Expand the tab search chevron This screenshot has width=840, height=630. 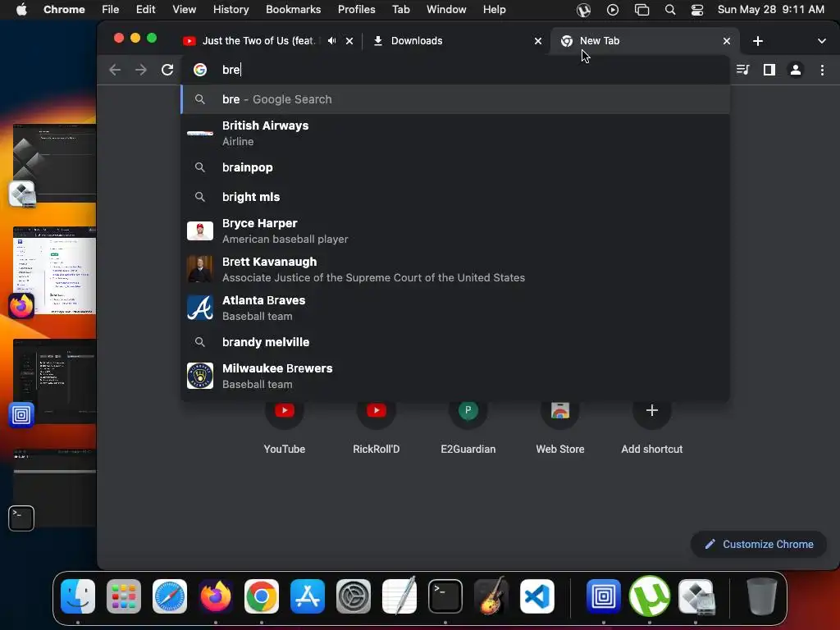pos(822,41)
